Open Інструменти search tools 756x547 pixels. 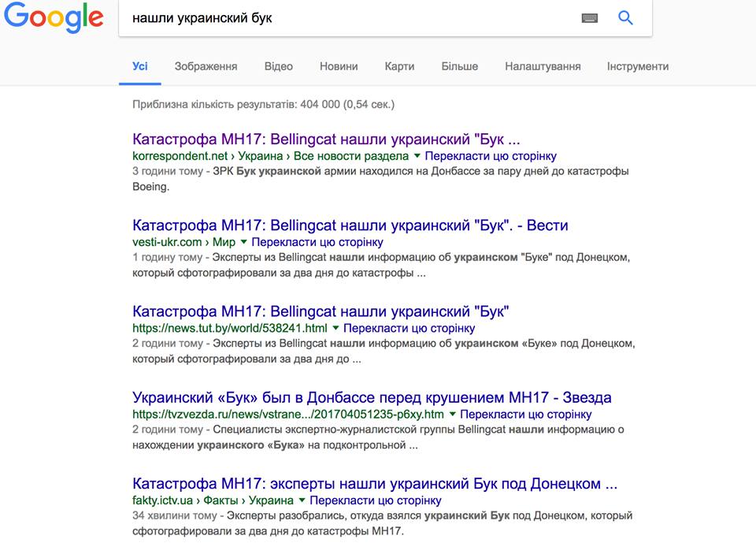click(637, 66)
